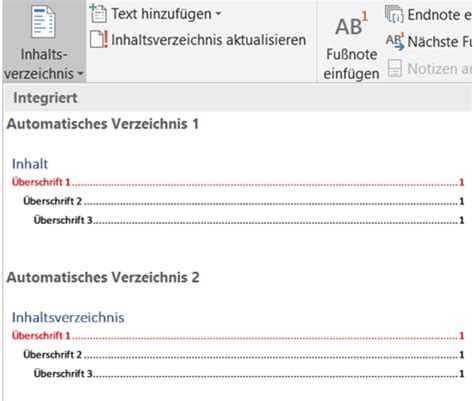
Task: Click the Nächste Fußnote arrow icon
Action: [395, 41]
